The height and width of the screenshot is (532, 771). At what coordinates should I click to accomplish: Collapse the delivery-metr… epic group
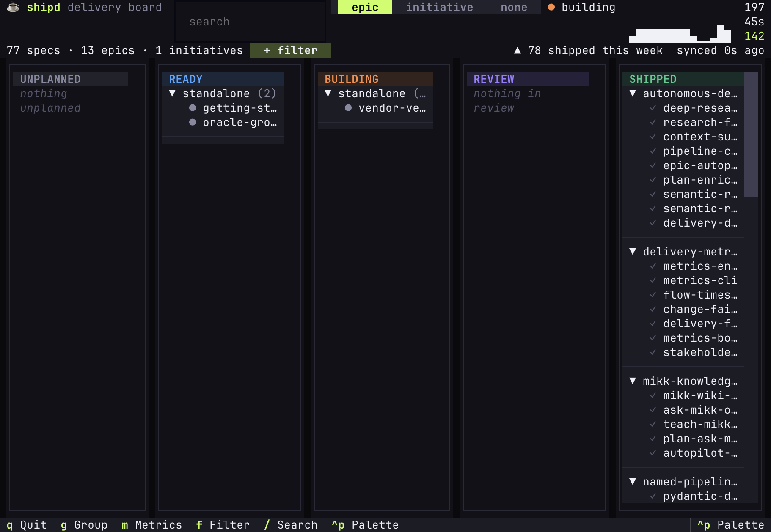[x=633, y=252]
